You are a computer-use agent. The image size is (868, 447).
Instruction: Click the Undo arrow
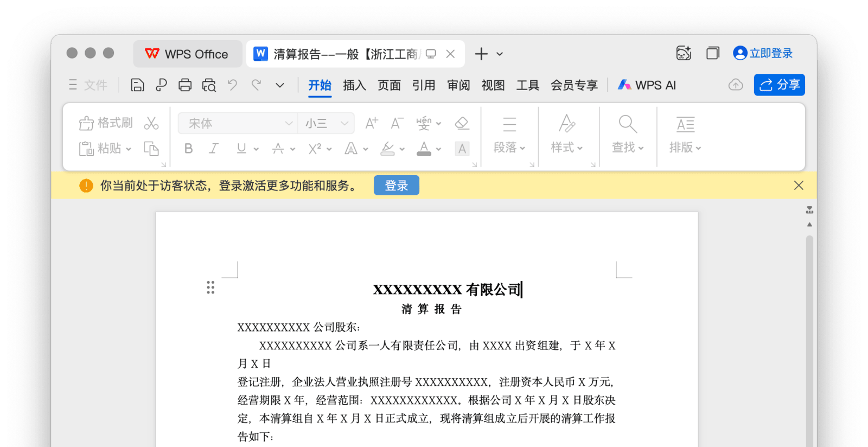[232, 85]
